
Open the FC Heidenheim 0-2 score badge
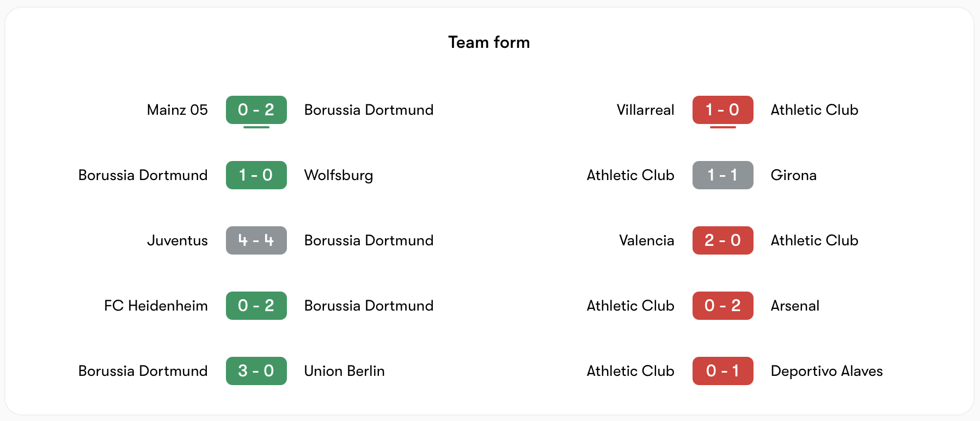click(x=256, y=306)
